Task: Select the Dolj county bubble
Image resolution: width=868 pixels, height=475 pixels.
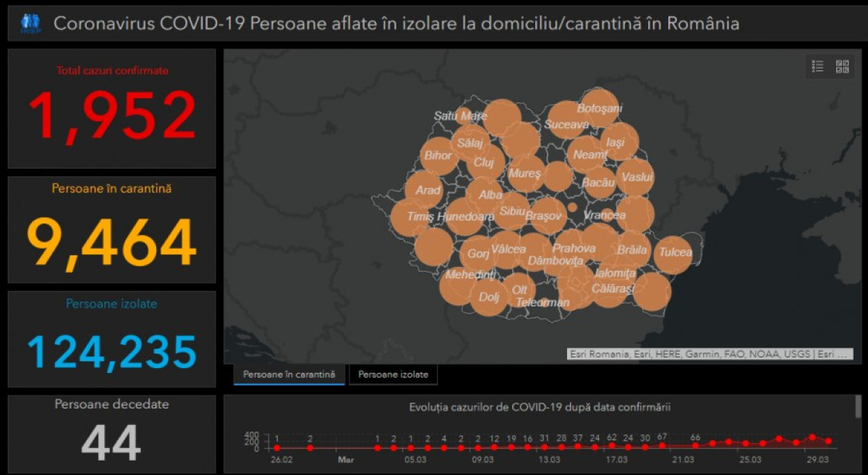Action: (x=489, y=297)
